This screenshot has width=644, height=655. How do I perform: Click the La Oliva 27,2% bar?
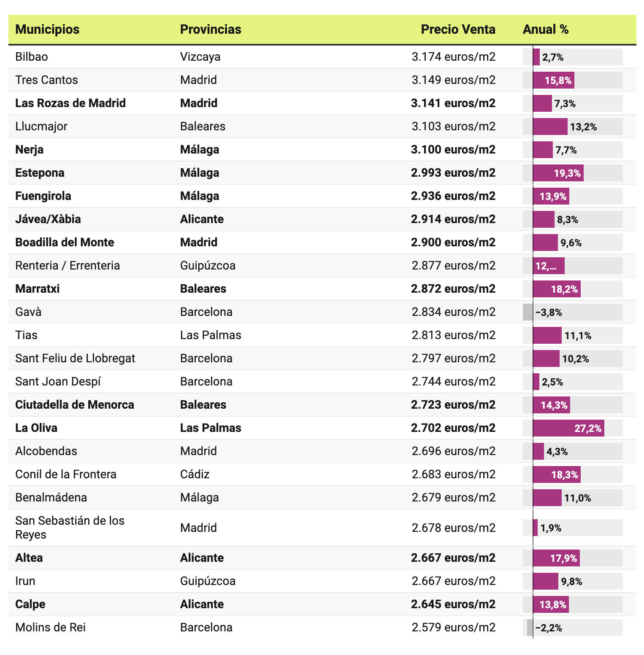tap(568, 428)
